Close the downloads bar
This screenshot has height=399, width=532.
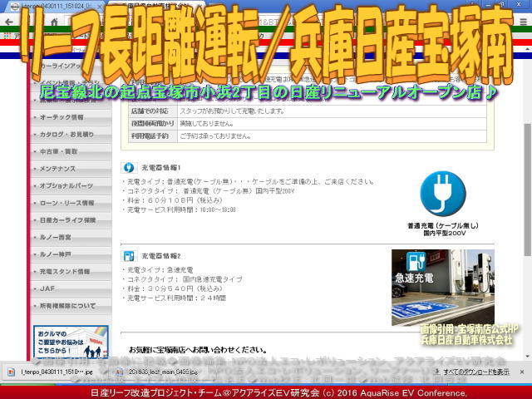[x=522, y=372]
